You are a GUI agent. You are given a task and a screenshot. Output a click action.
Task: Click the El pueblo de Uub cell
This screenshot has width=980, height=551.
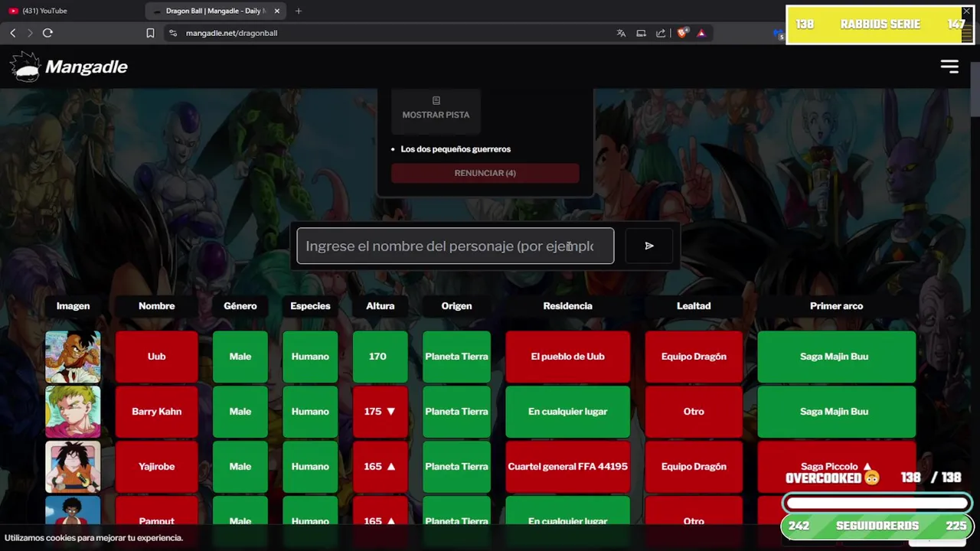(568, 357)
